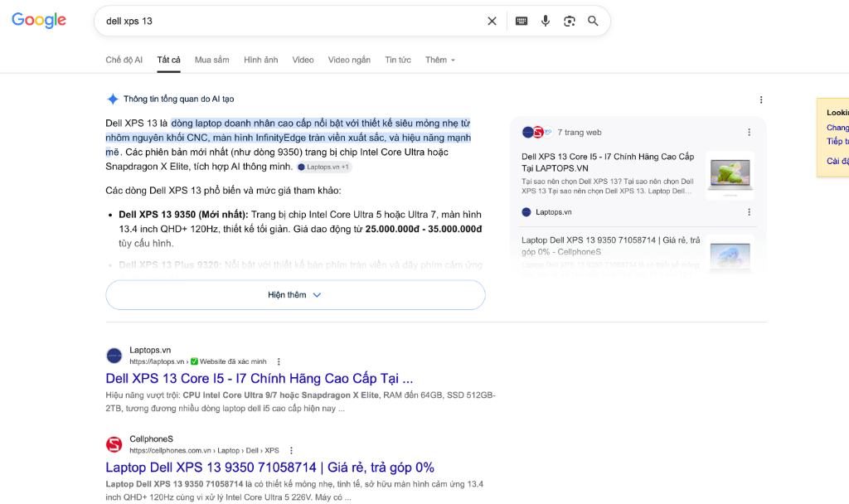Click the Google logo

click(39, 21)
